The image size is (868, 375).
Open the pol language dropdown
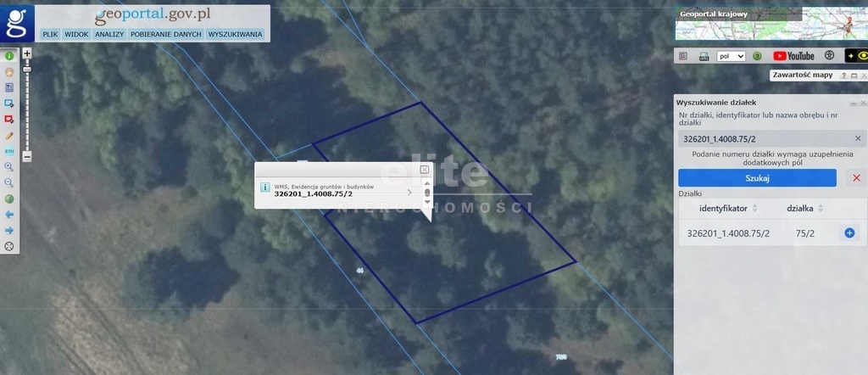click(x=731, y=56)
